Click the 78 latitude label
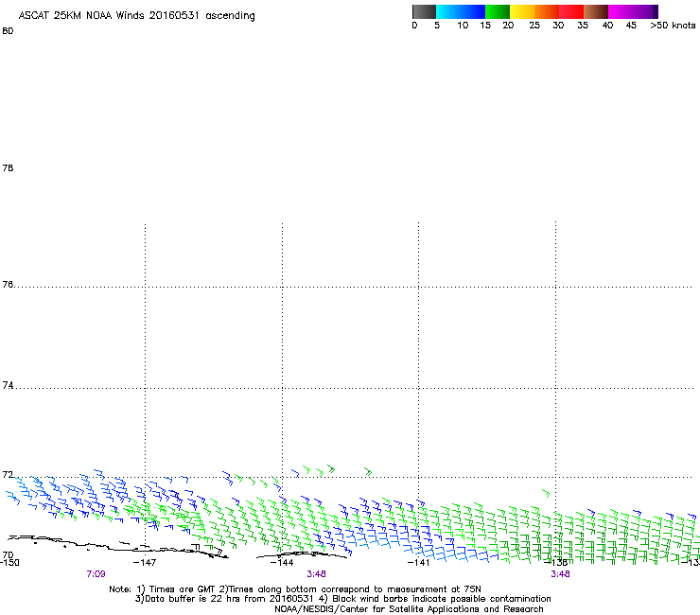The height and width of the screenshot is (615, 700). [8, 167]
